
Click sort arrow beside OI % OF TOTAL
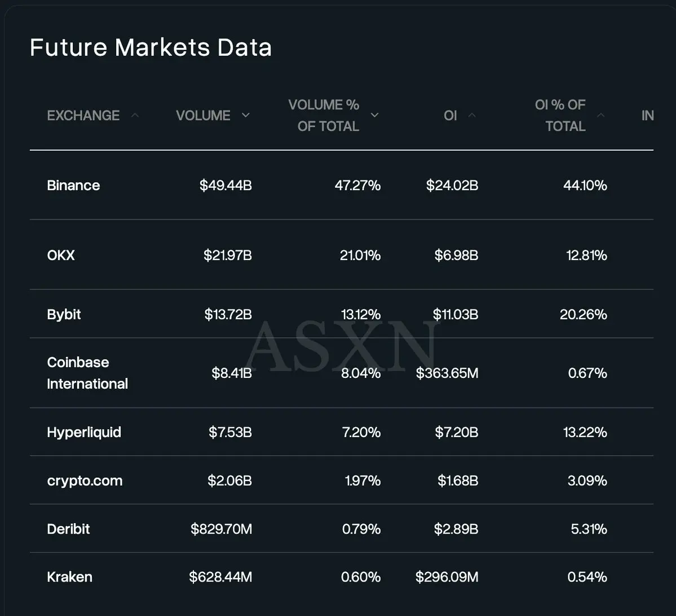600,115
